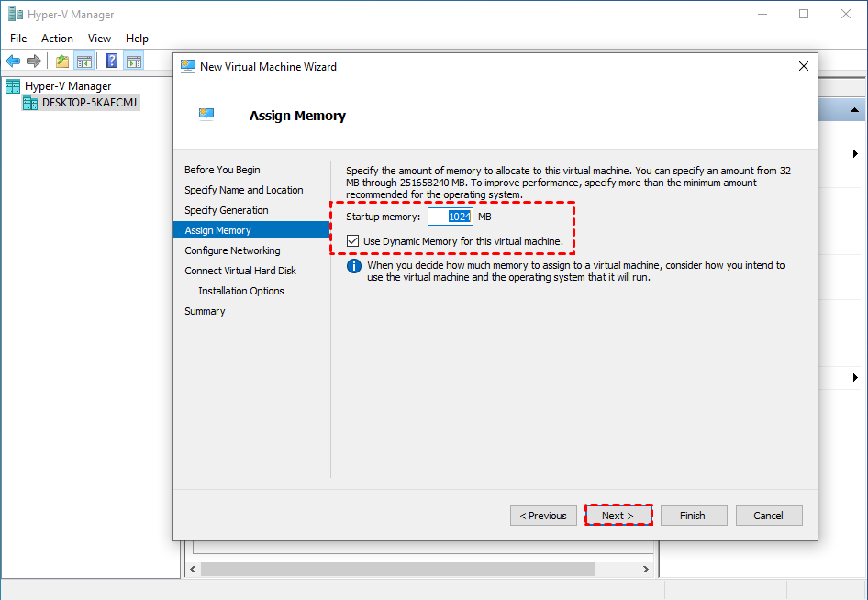Image resolution: width=868 pixels, height=600 pixels.
Task: Click the Finish button
Action: point(693,516)
